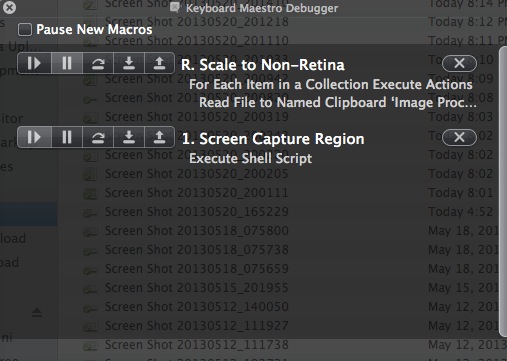Click the 1. Screen Capture Region title
The height and width of the screenshot is (361, 507).
click(273, 139)
